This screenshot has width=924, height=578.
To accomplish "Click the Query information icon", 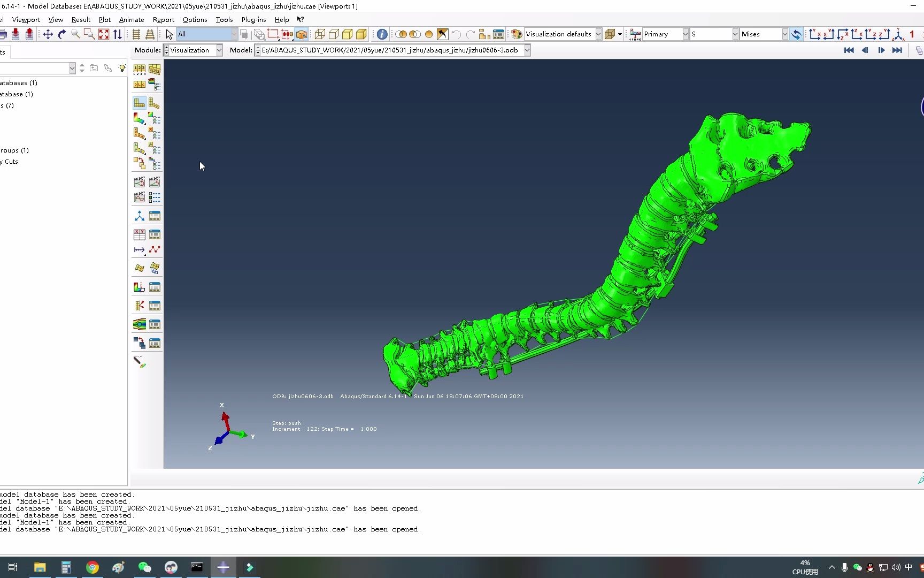I will pos(382,34).
